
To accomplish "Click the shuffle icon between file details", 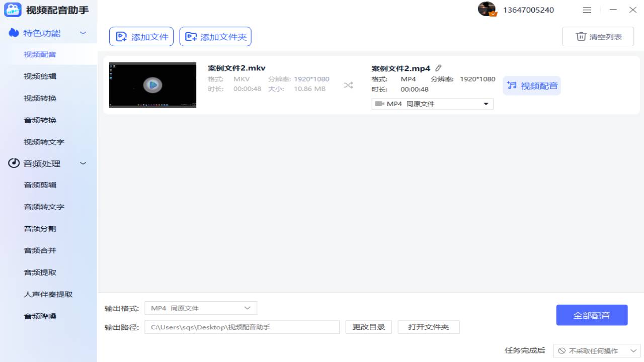I will point(348,85).
